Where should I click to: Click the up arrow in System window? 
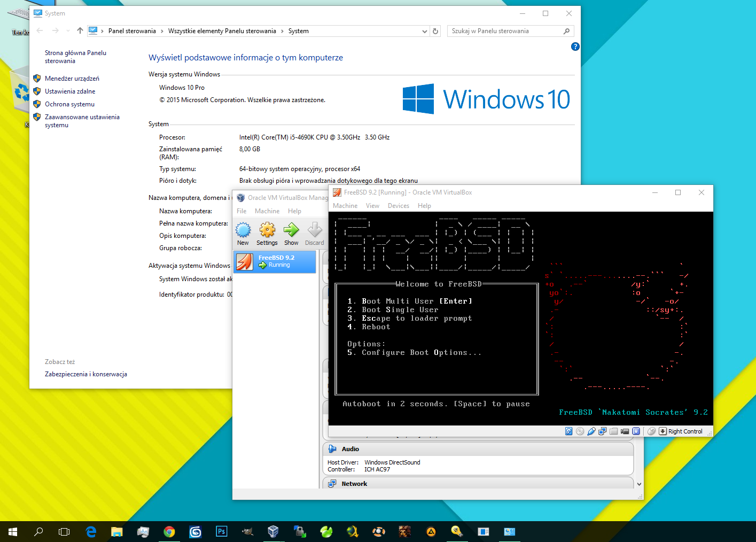click(80, 31)
